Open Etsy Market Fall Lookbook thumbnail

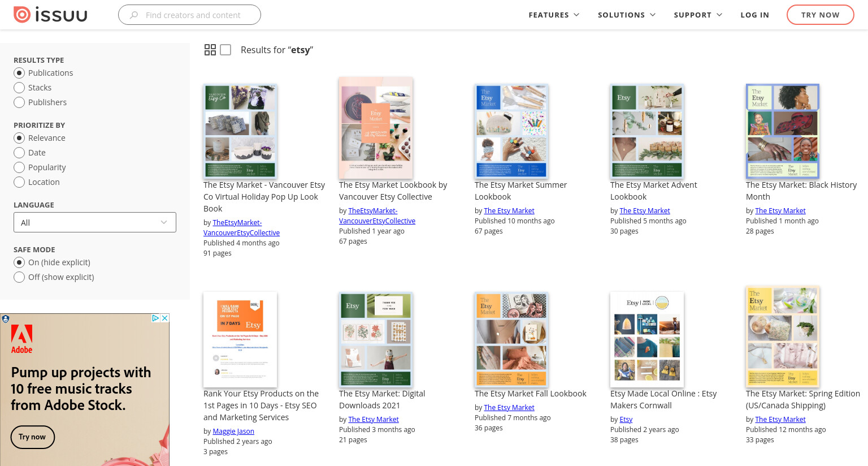pyautogui.click(x=511, y=339)
